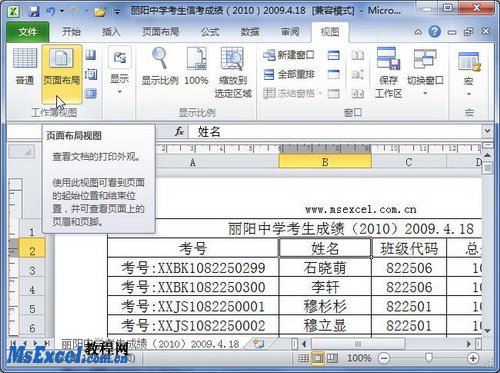The height and width of the screenshot is (373, 500).
Task: Click the fx insert function icon
Action: coord(179,132)
